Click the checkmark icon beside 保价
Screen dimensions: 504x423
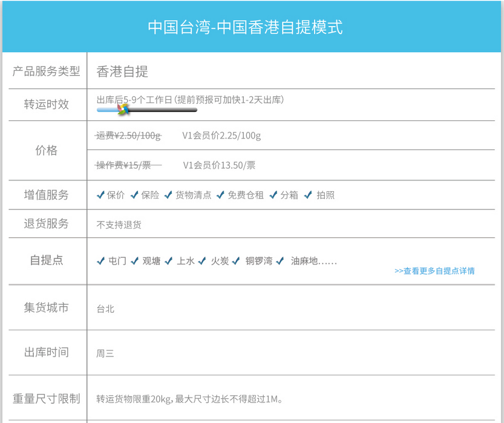click(x=101, y=195)
